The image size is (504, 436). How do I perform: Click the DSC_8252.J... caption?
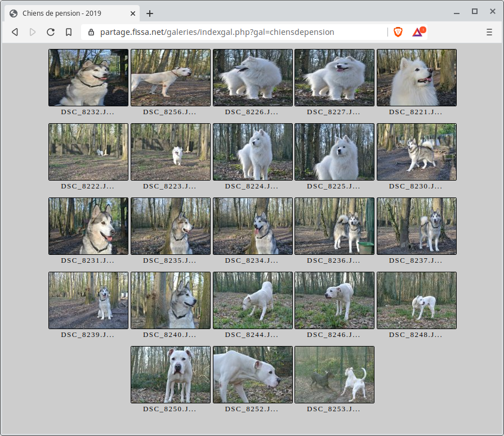251,410
